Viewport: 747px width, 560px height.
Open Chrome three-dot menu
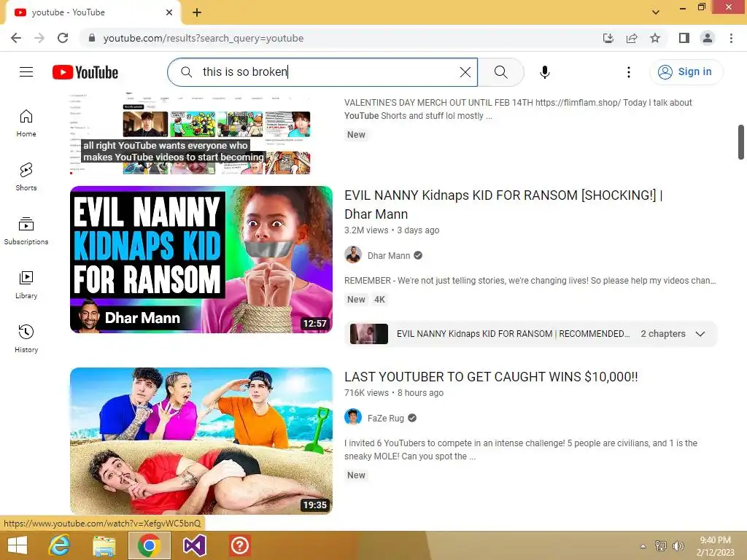731,38
